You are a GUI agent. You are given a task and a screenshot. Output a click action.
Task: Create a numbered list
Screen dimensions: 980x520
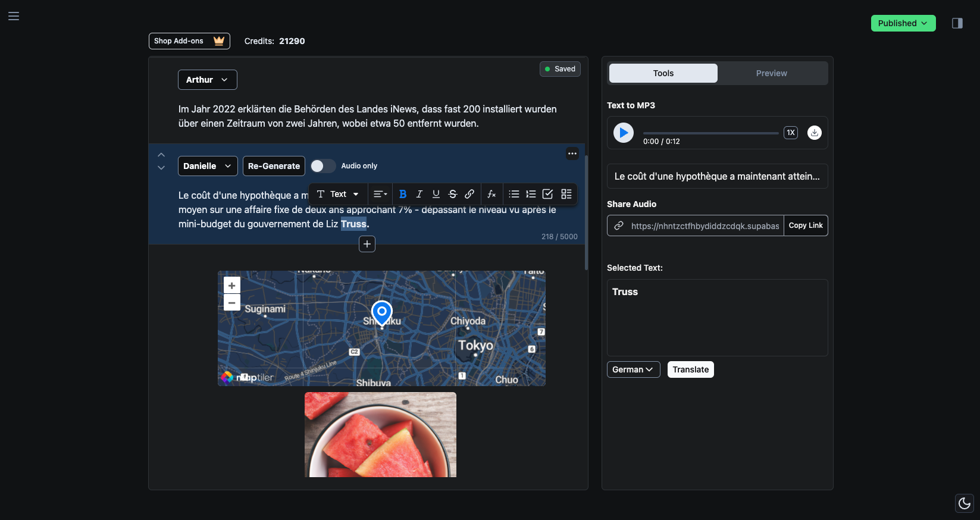point(531,194)
